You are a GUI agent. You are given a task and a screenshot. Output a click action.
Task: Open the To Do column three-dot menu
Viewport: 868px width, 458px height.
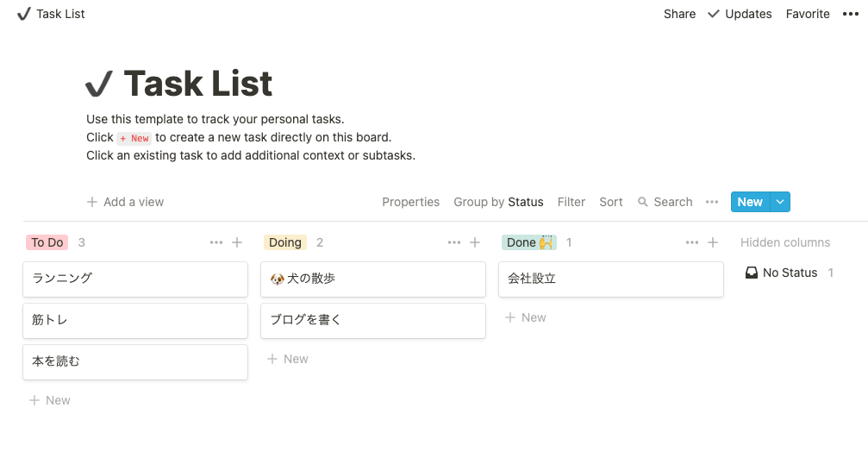[x=216, y=242]
